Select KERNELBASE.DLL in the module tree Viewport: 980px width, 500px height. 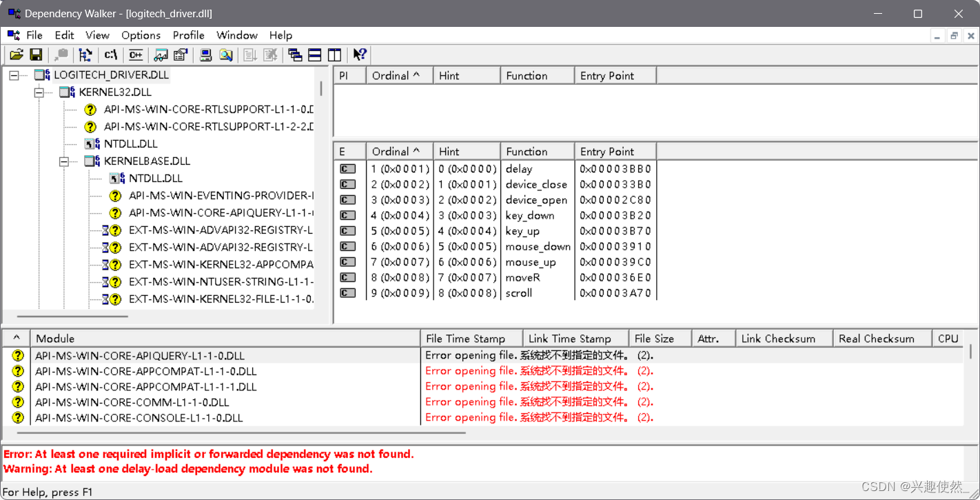(x=147, y=161)
